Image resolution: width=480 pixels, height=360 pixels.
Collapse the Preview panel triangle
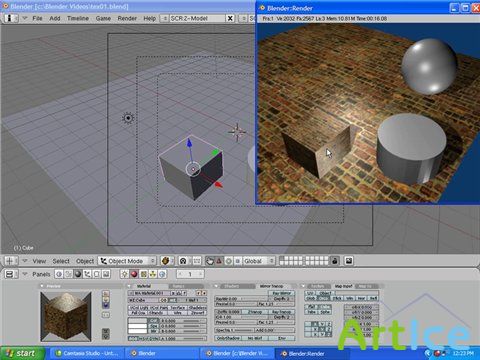[42, 286]
